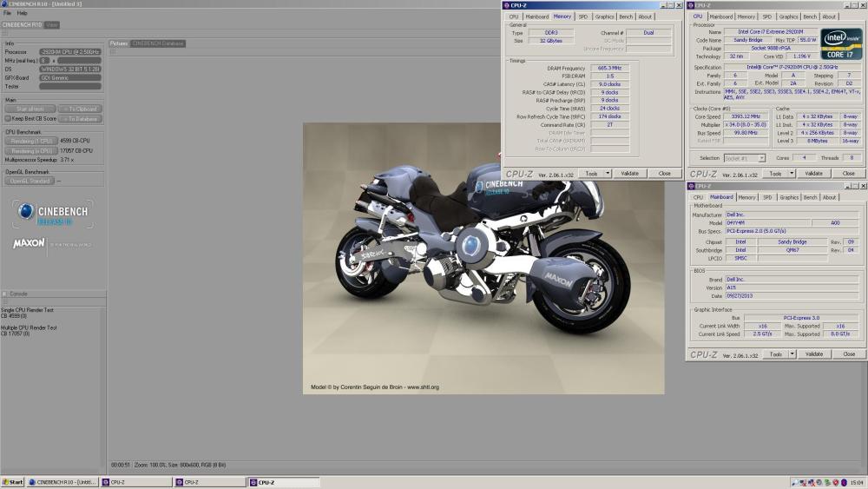Open the SPD tab in the Mainboard CPU-Z window

click(x=767, y=197)
